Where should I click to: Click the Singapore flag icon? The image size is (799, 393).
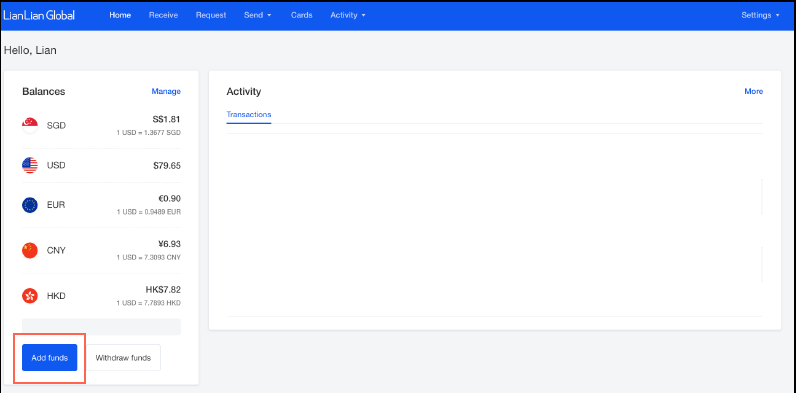point(30,125)
